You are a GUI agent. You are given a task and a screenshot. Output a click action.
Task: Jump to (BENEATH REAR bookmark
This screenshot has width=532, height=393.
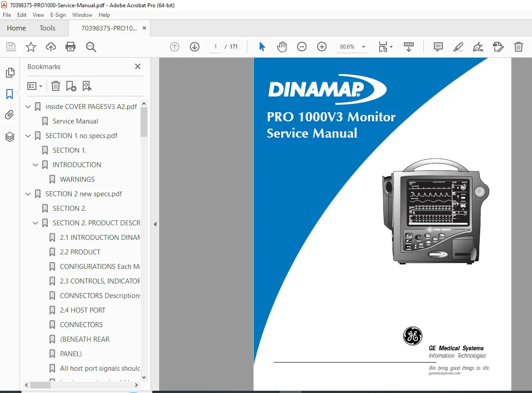[x=85, y=339]
